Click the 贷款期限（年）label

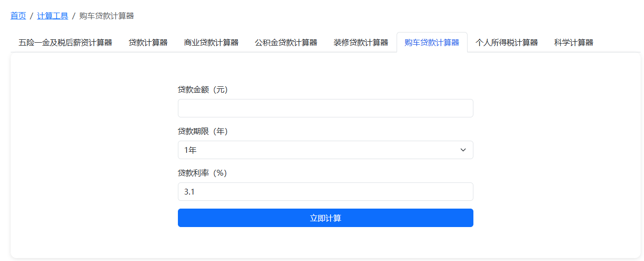(x=203, y=131)
